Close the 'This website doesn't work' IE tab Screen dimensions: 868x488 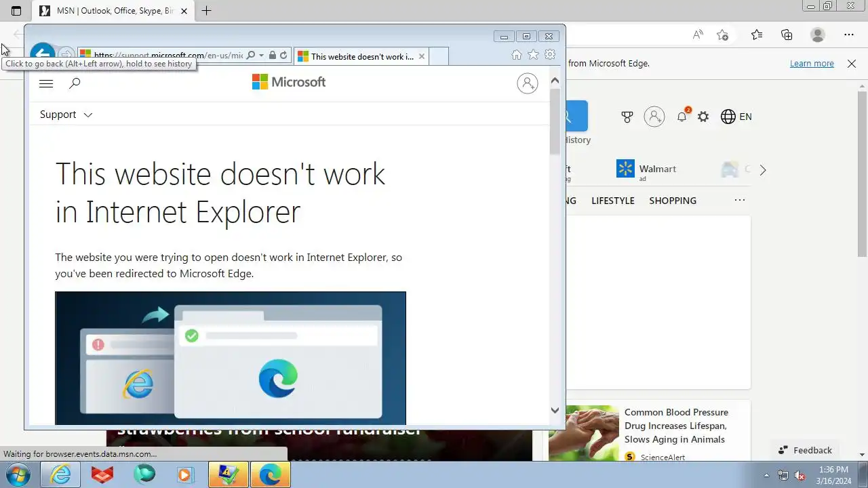[x=422, y=56]
